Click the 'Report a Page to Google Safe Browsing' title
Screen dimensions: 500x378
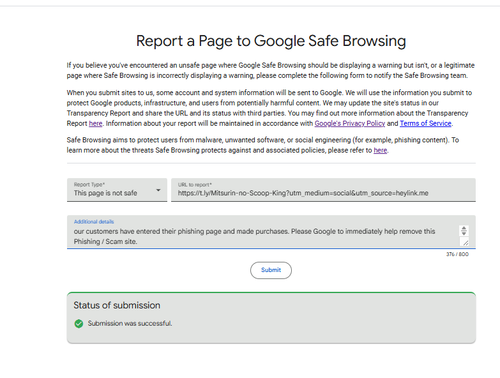click(271, 41)
